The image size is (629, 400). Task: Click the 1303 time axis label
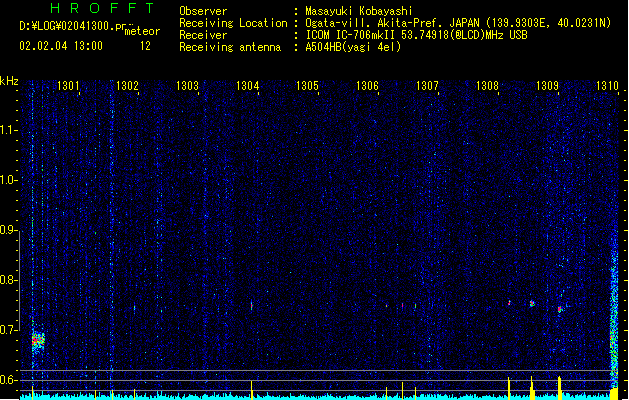[x=187, y=85]
